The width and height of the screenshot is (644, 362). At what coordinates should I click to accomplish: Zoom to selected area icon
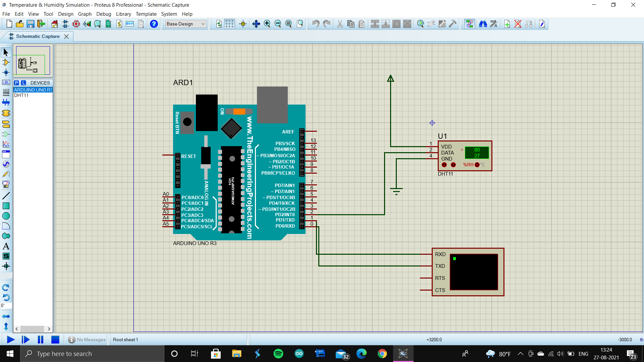300,24
